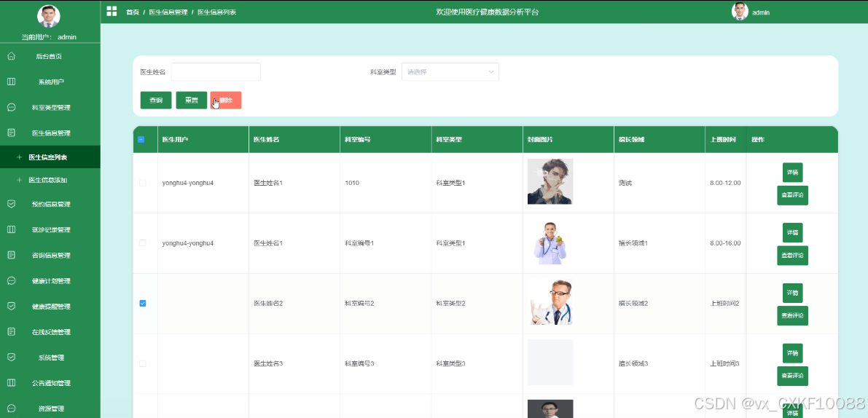The image size is (868, 418).
Task: Click the red 删除 button
Action: (x=226, y=100)
